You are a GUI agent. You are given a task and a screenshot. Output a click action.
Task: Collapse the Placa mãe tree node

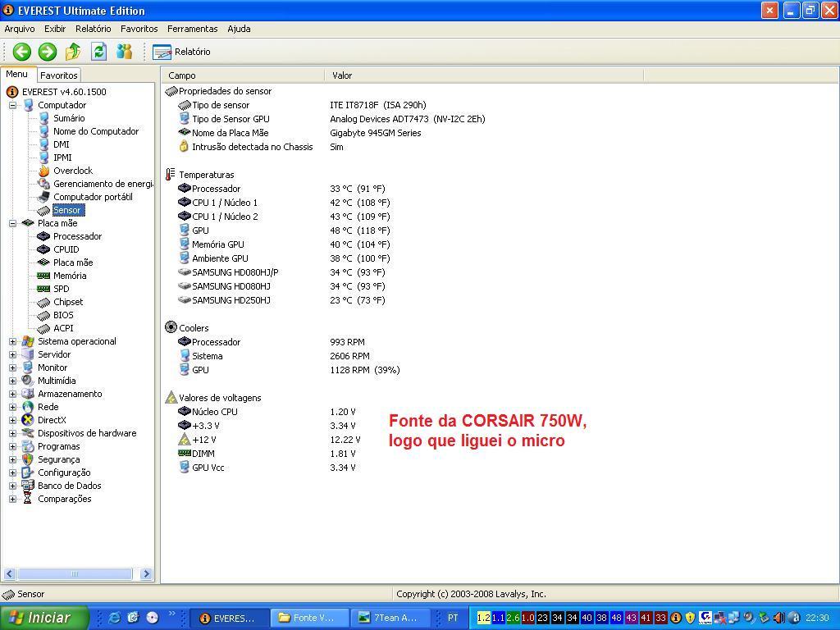(13, 223)
